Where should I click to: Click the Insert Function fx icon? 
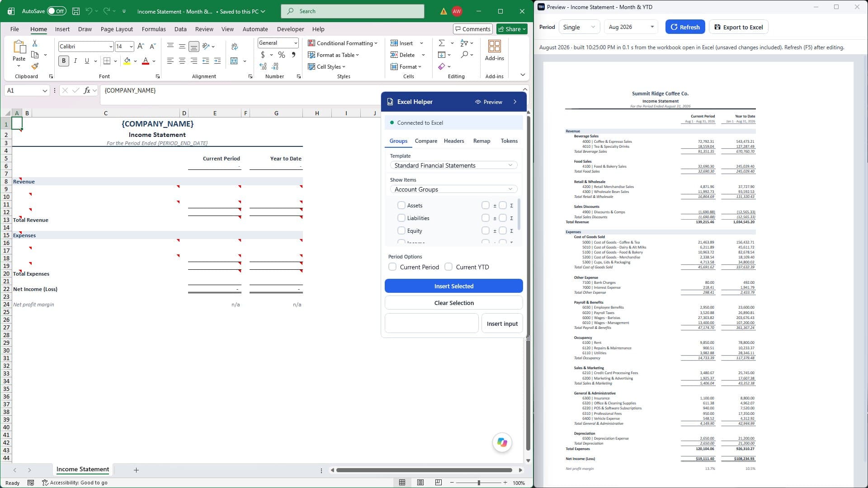[x=87, y=90]
